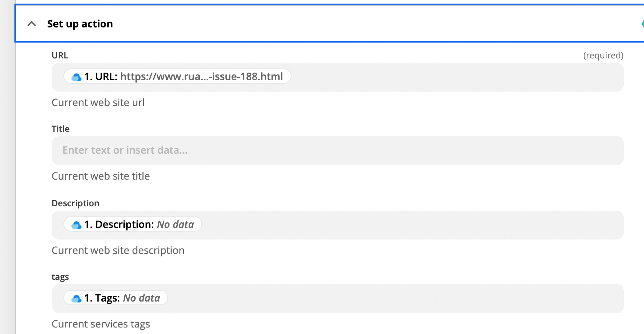Viewport: 644px width, 334px height.
Task: Click the 'Current web site url' help text
Action: coord(98,102)
